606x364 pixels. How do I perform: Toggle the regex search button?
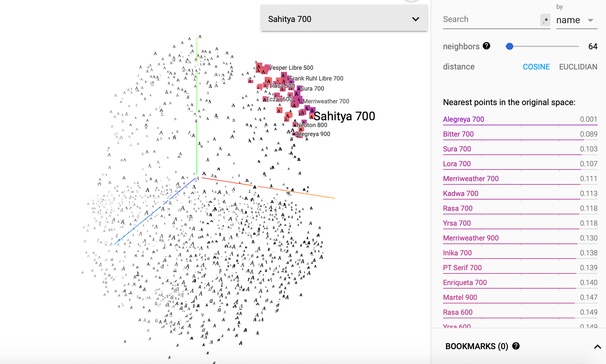click(x=545, y=20)
